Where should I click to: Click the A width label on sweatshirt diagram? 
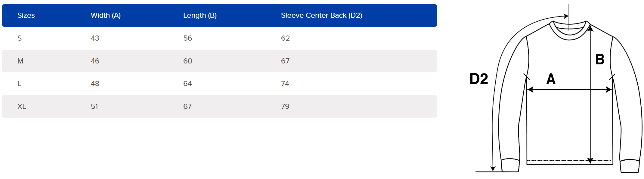pos(551,79)
